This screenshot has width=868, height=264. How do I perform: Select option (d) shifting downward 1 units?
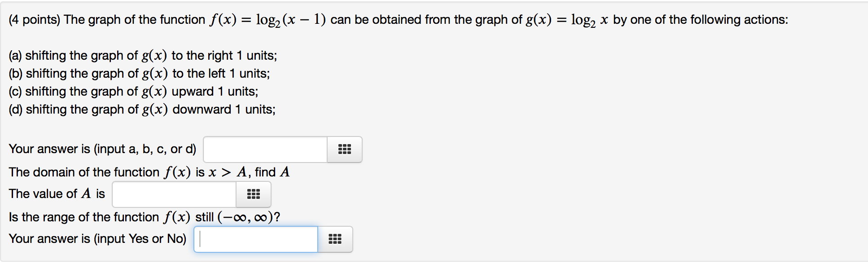coord(142,109)
